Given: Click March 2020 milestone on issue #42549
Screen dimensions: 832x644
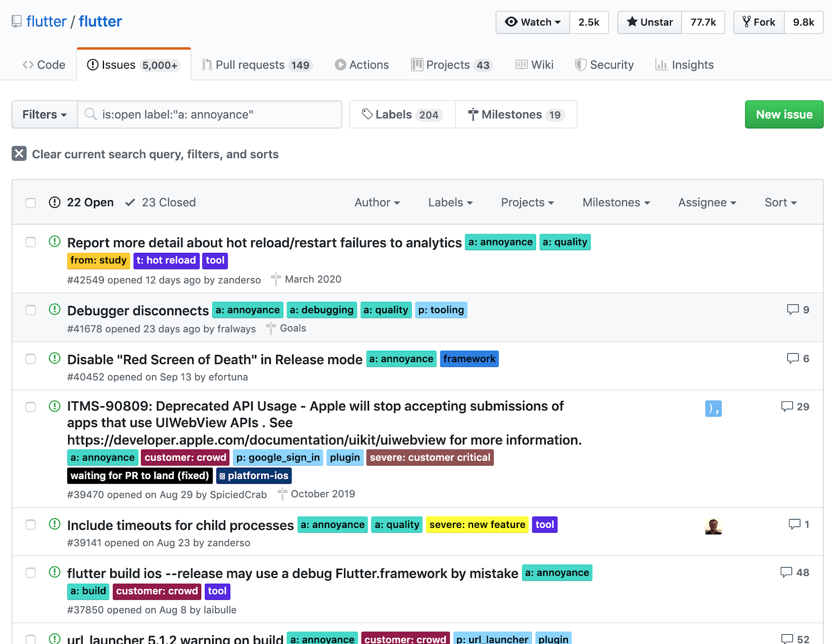Looking at the screenshot, I should coord(306,279).
